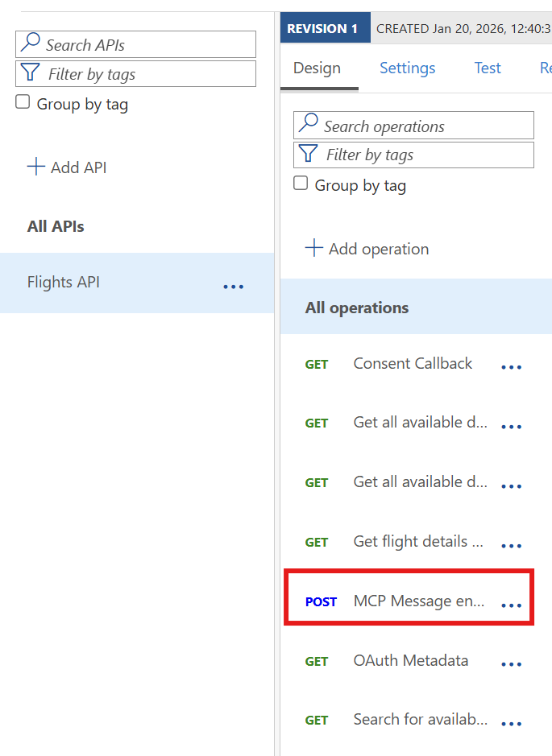Switch to the Test tab
The width and height of the screenshot is (552, 756).
(x=488, y=68)
